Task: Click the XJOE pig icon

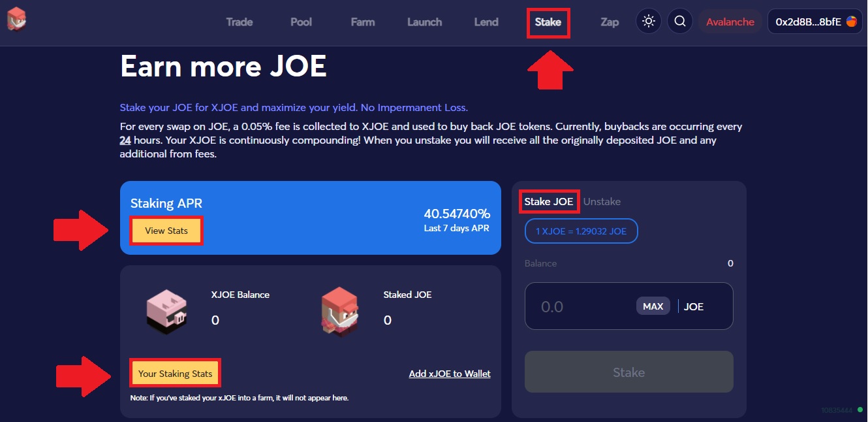Action: coord(166,312)
